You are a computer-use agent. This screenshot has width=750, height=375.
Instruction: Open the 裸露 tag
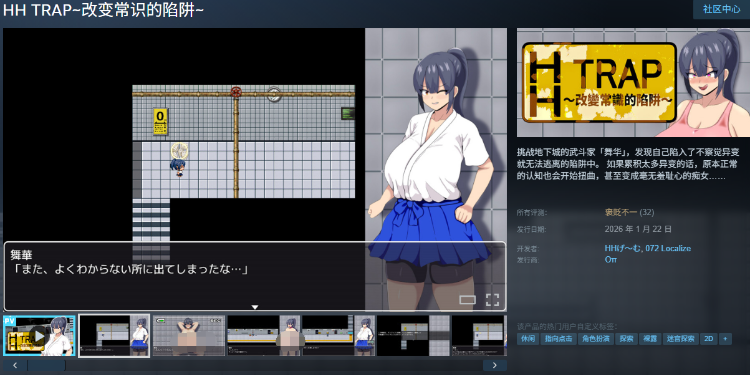click(x=650, y=339)
